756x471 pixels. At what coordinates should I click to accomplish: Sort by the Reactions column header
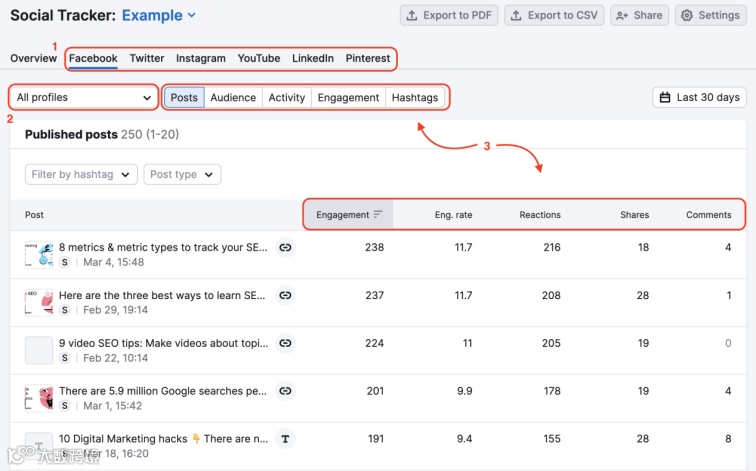tap(540, 215)
